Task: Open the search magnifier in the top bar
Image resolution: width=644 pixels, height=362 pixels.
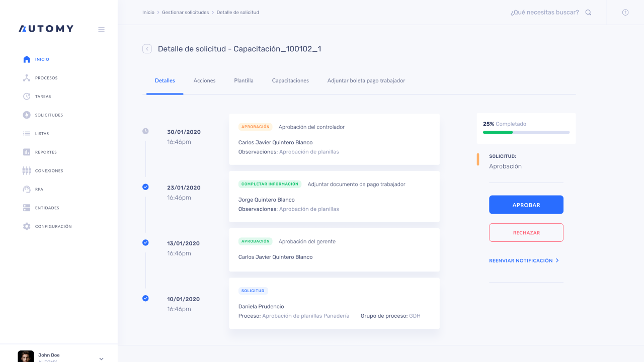Action: pos(588,13)
